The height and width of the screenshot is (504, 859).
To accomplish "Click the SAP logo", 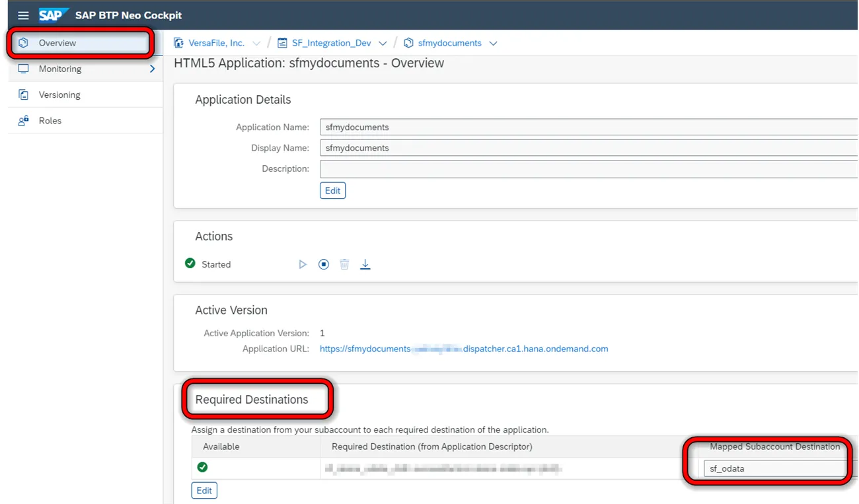I will 54,15.
